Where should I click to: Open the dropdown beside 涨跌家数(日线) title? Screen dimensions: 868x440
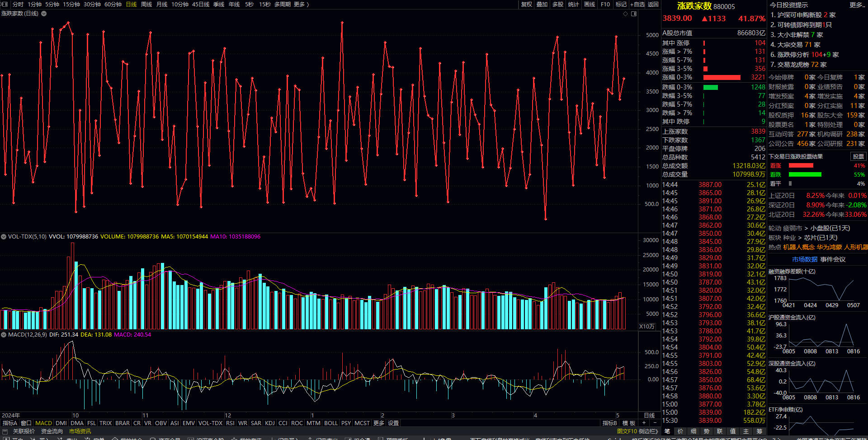[44, 14]
